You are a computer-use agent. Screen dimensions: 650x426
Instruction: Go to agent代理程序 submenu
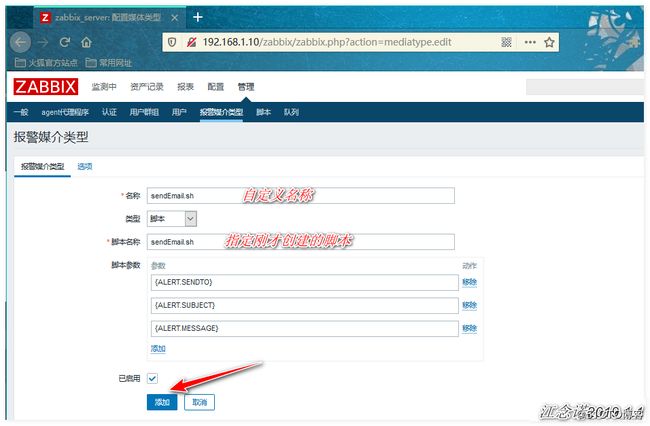(x=65, y=112)
